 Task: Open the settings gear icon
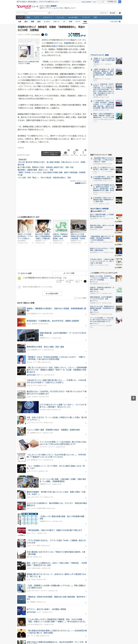[x=120, y=13]
